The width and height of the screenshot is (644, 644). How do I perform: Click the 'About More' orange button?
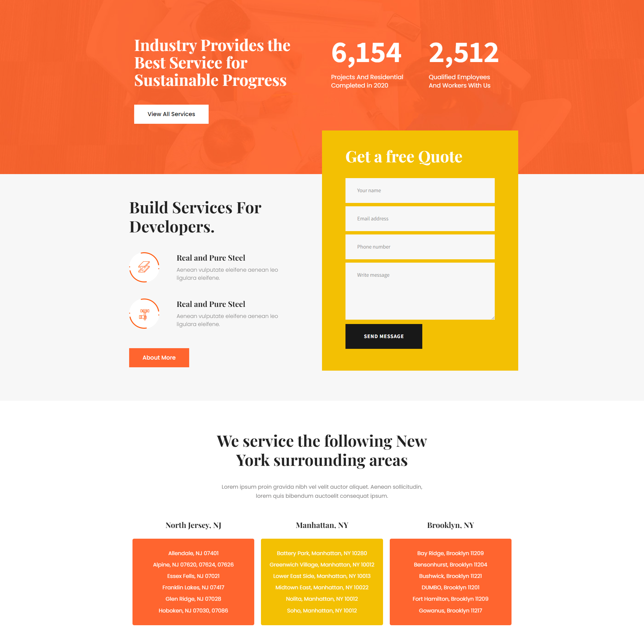[x=159, y=357]
